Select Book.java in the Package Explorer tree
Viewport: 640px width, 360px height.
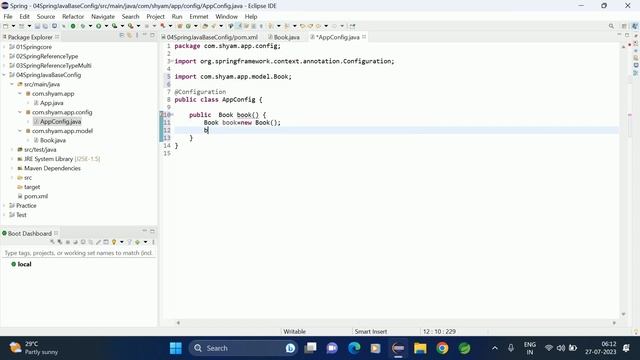tap(53, 140)
